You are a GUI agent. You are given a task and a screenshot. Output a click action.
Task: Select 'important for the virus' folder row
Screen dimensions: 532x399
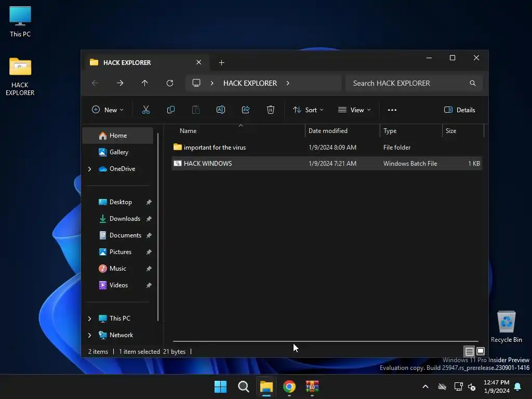[326, 147]
